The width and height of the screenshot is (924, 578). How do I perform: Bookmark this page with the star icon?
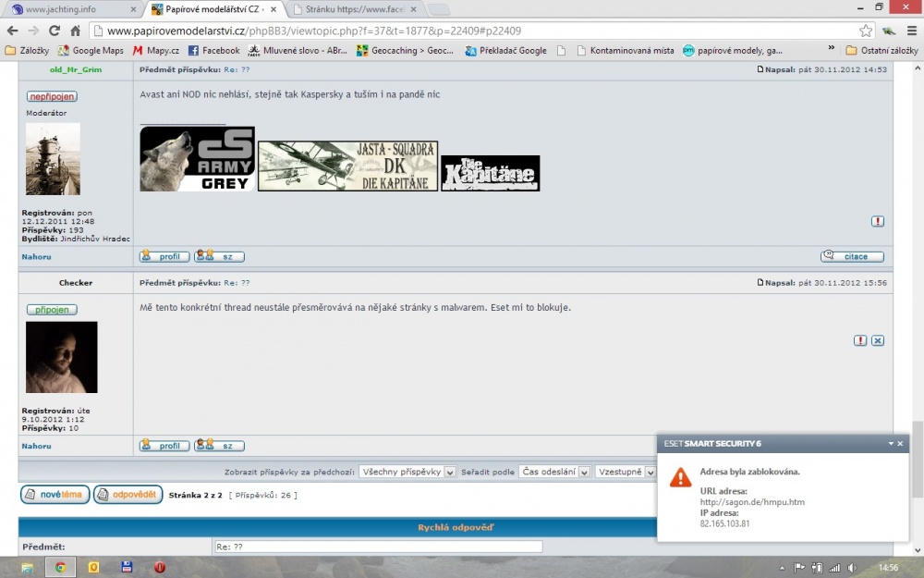point(865,31)
